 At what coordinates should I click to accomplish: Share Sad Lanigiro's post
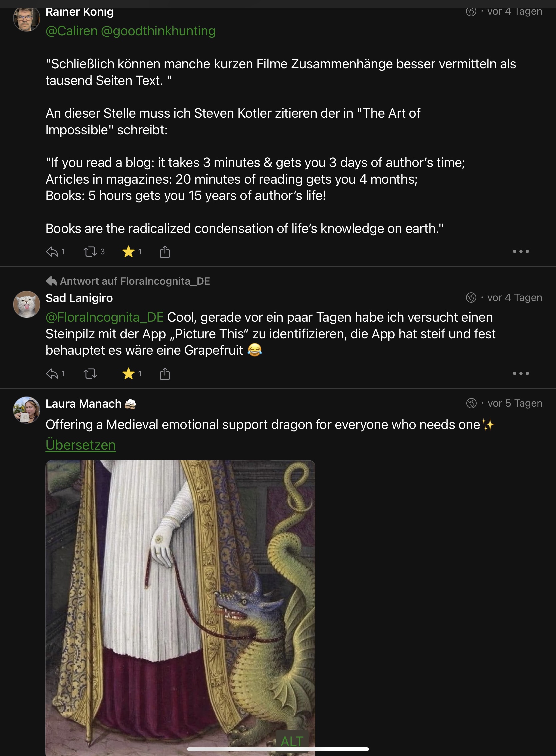click(165, 374)
